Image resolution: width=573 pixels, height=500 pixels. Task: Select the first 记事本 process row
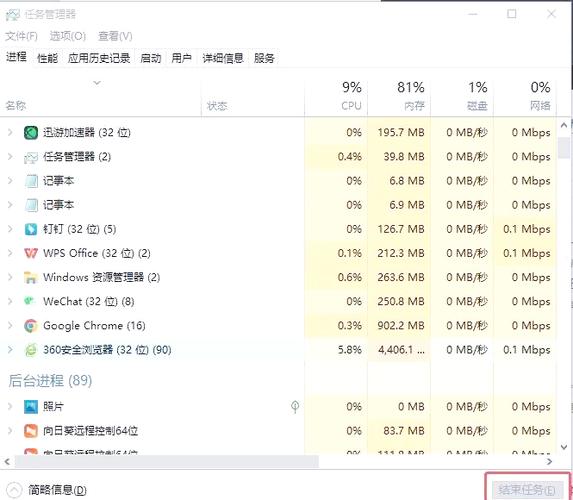pyautogui.click(x=278, y=181)
